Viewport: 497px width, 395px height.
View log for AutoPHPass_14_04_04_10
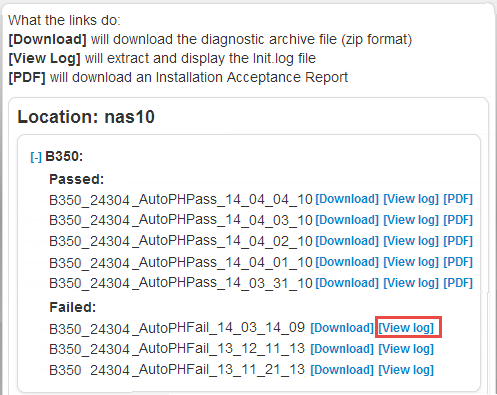411,199
